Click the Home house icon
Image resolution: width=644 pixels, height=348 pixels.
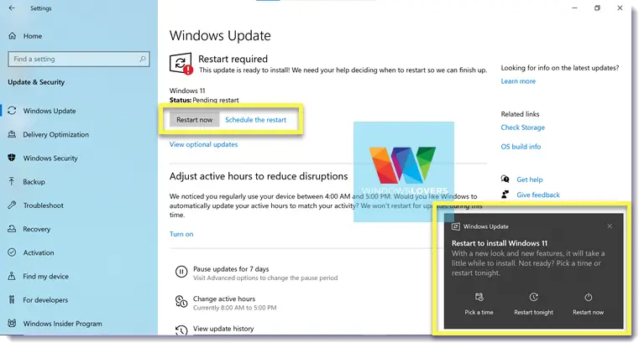coord(13,36)
